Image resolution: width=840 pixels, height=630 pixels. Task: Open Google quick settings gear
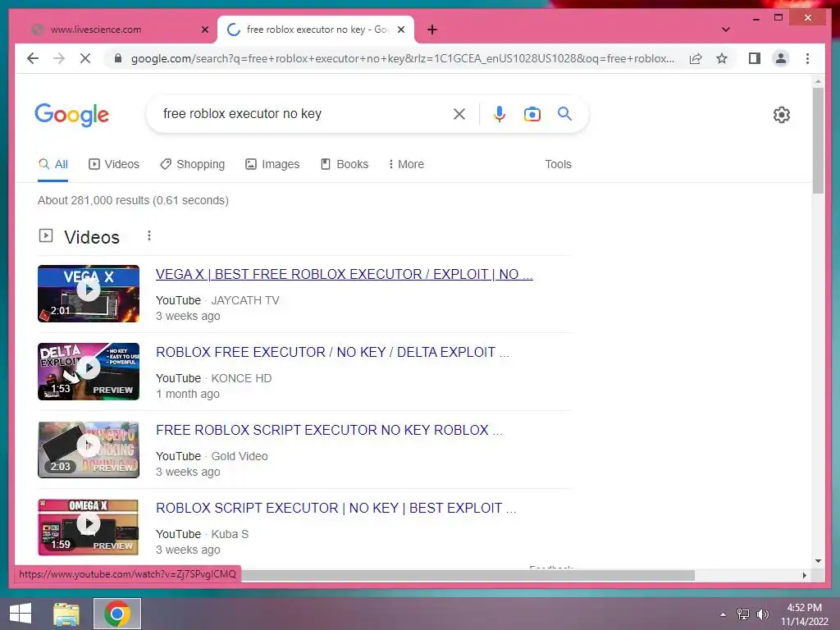point(782,115)
